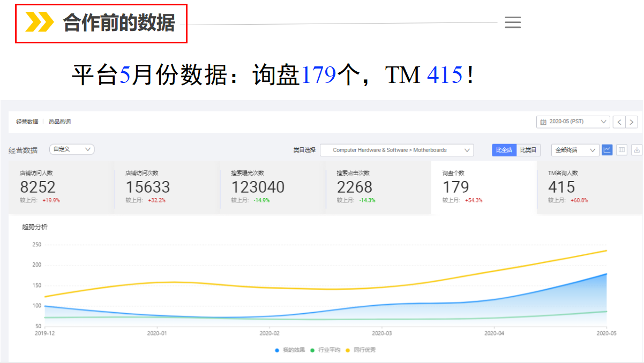
Task: Open the 全部终端 terminal dropdown
Action: tap(575, 150)
